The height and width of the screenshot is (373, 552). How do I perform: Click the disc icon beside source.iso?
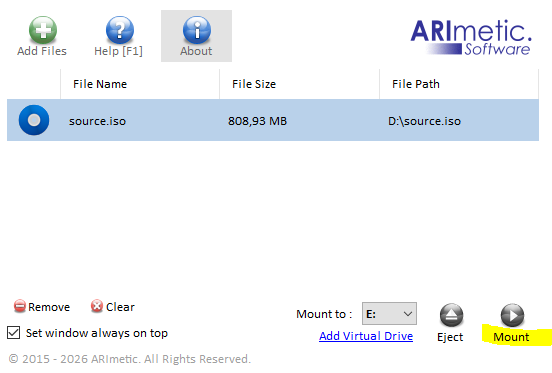click(x=34, y=120)
